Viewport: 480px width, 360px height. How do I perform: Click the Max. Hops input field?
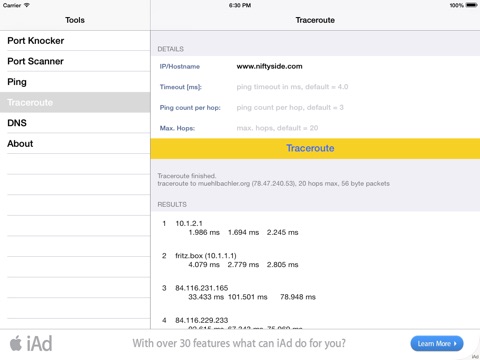click(x=277, y=128)
